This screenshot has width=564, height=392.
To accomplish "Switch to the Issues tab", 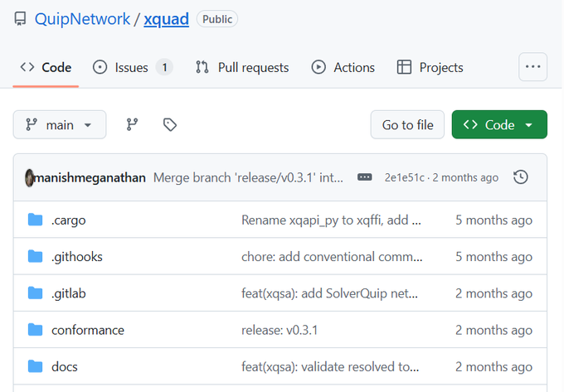I will [133, 67].
